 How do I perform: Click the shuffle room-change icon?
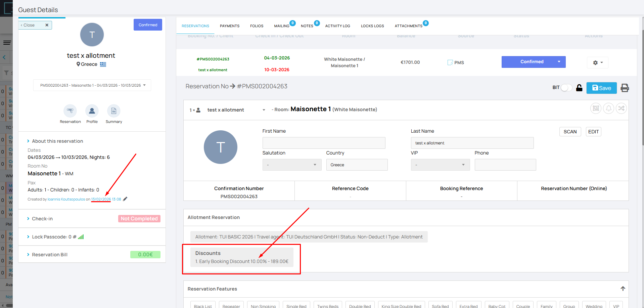tap(621, 108)
